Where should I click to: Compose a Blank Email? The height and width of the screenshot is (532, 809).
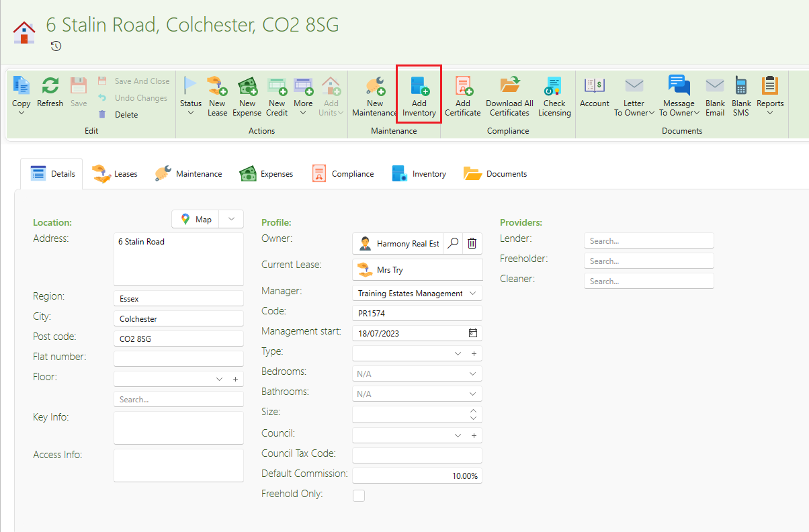pos(715,96)
